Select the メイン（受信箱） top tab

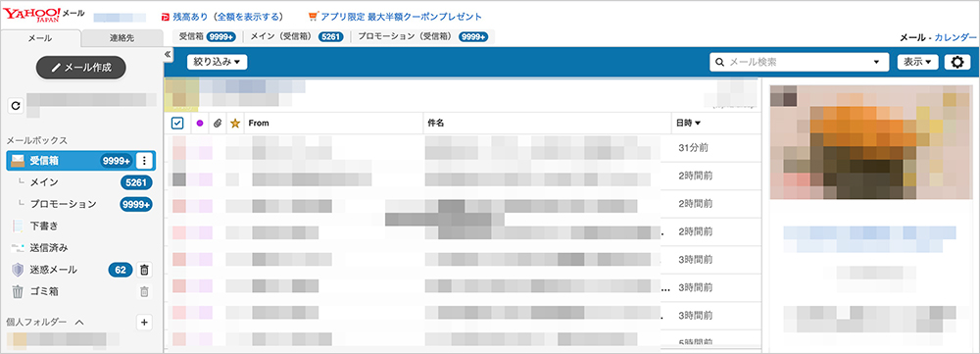[297, 36]
